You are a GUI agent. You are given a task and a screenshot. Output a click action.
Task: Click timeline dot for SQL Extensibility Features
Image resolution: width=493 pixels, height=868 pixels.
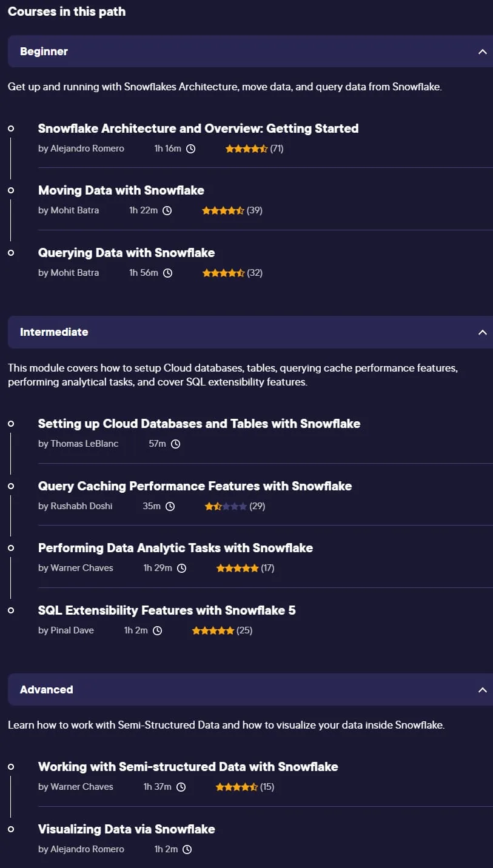tap(11, 610)
